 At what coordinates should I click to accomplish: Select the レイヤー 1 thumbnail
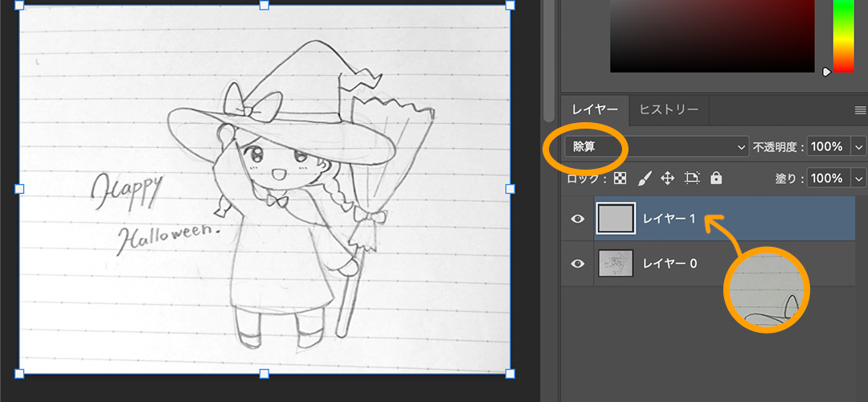click(x=616, y=218)
